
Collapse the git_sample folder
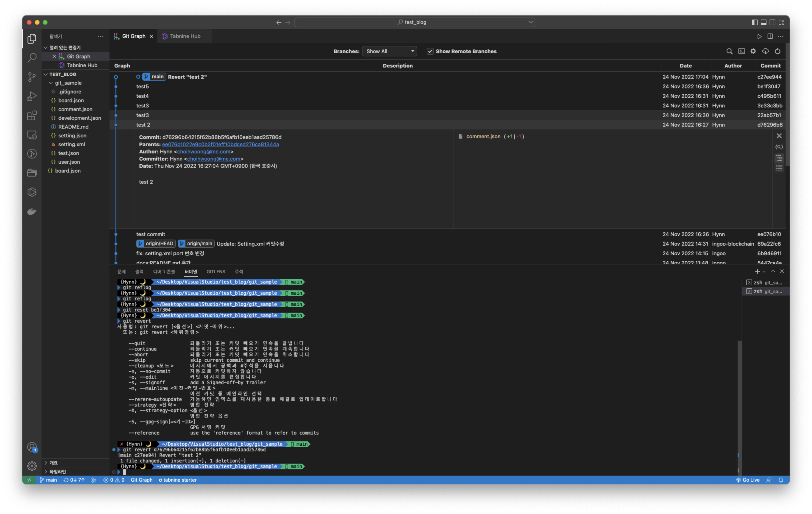51,83
